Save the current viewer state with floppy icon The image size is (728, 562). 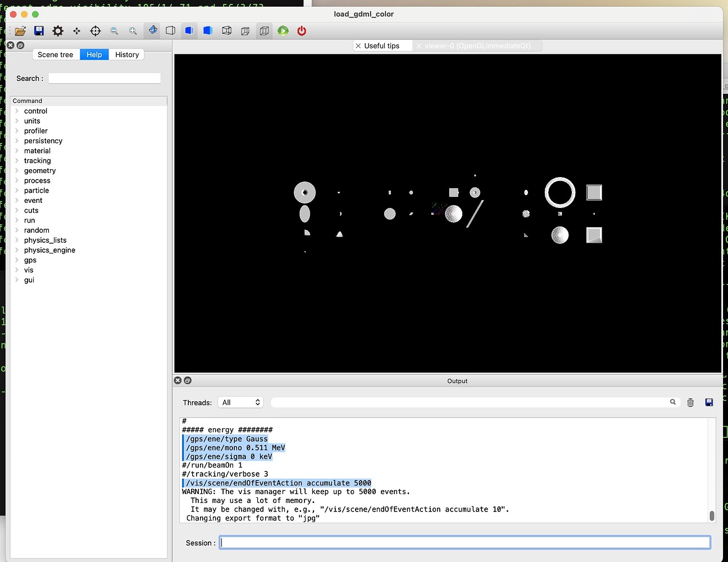point(39,31)
